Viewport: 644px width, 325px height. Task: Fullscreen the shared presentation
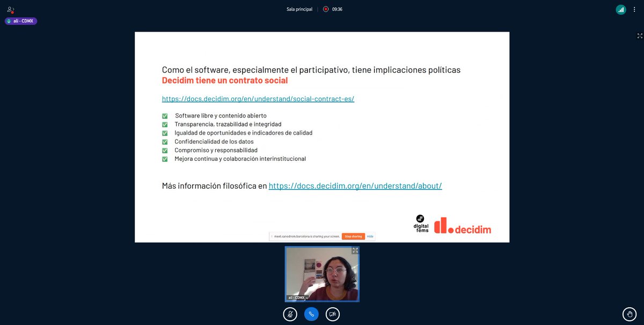[x=640, y=36]
